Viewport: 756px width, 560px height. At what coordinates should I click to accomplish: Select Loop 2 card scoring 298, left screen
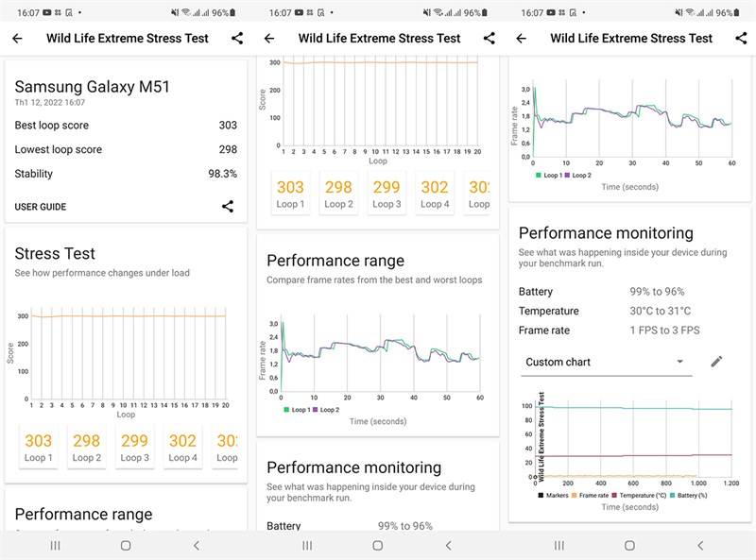(87, 447)
